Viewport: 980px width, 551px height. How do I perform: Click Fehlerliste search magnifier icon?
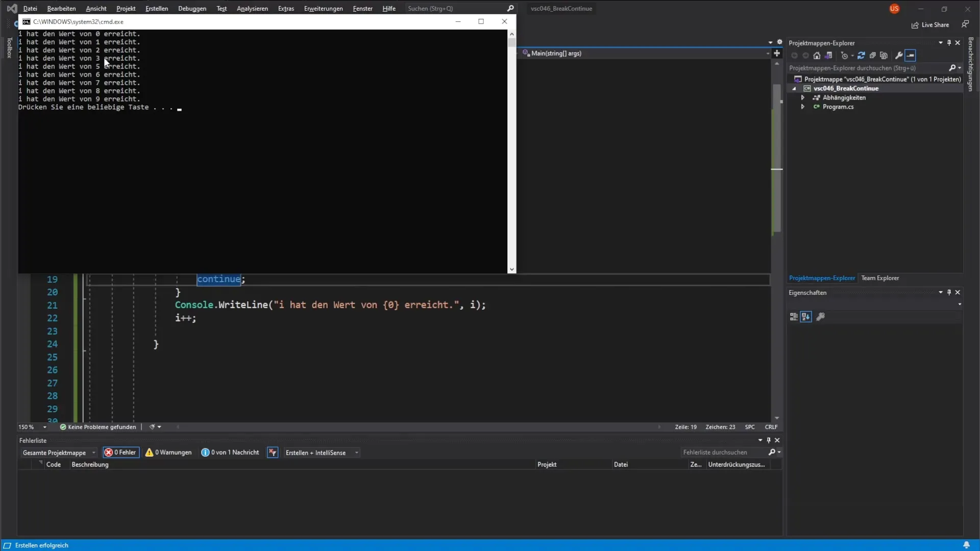point(772,453)
